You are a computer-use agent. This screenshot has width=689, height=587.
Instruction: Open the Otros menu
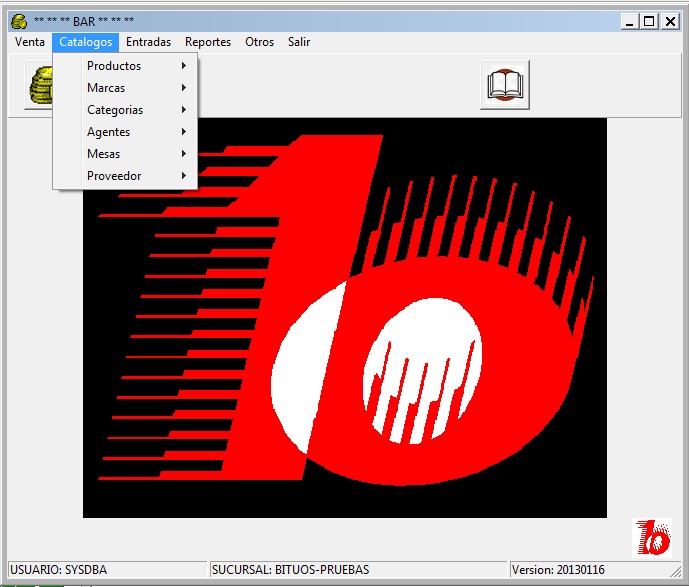coord(260,42)
